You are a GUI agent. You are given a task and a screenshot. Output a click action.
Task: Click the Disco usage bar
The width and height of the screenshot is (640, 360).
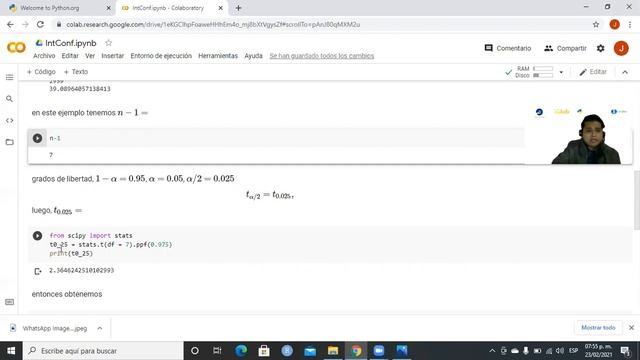click(x=543, y=76)
